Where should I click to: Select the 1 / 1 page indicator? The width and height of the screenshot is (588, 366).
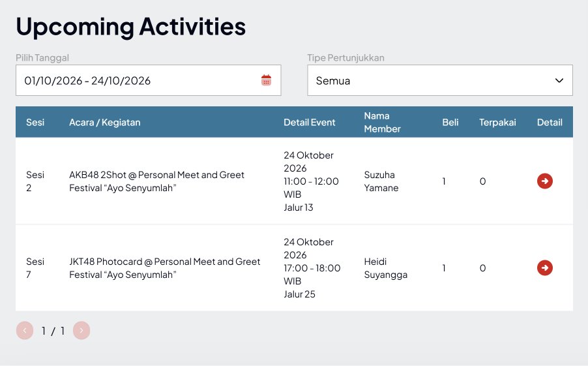[53, 331]
